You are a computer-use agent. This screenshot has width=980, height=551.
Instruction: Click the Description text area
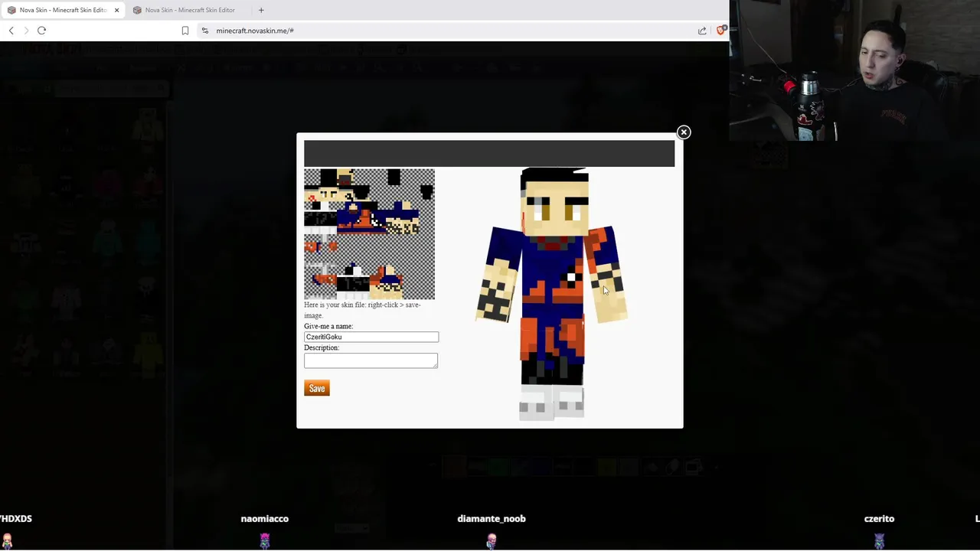tap(371, 360)
